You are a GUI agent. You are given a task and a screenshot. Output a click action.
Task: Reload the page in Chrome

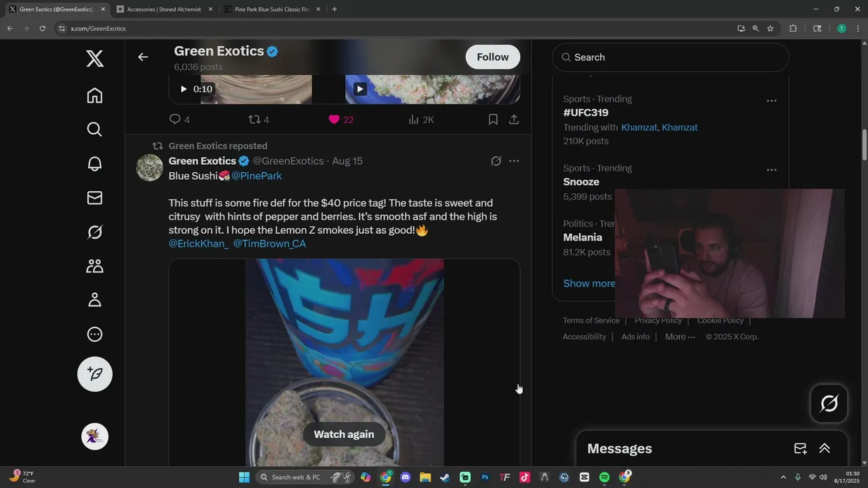click(42, 28)
